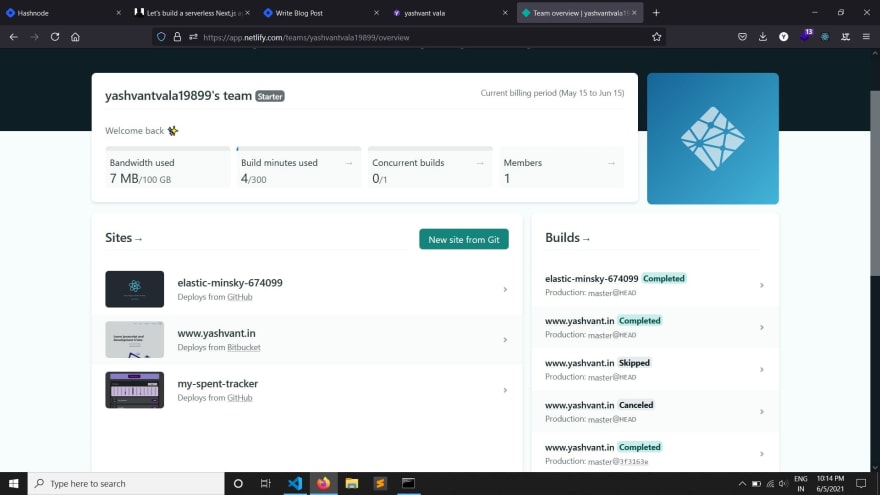The height and width of the screenshot is (495, 880).
Task: Switch to Write Blog Post tab
Action: point(321,12)
